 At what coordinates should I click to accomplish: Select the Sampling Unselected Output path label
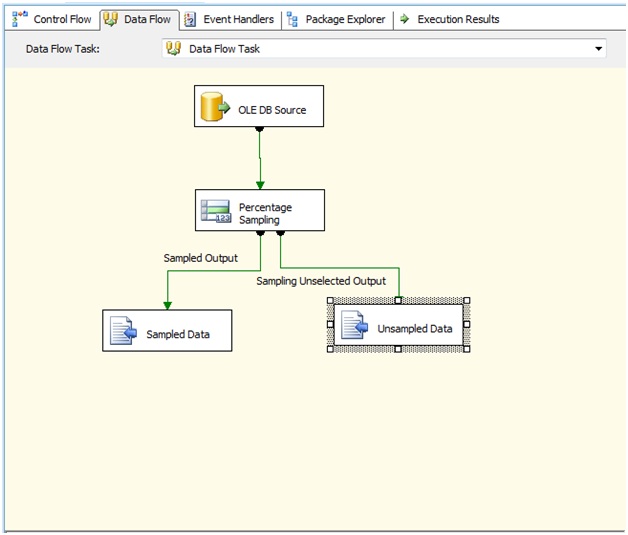[320, 281]
